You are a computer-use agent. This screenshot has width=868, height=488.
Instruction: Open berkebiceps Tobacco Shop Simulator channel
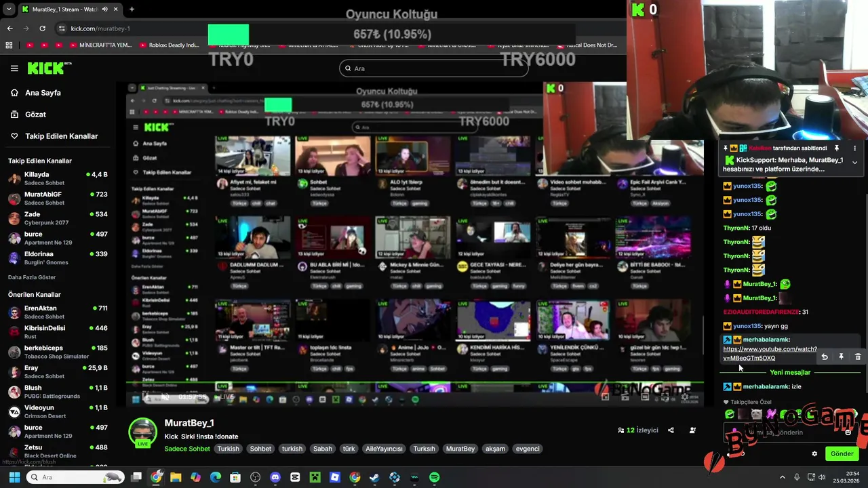[58, 352]
